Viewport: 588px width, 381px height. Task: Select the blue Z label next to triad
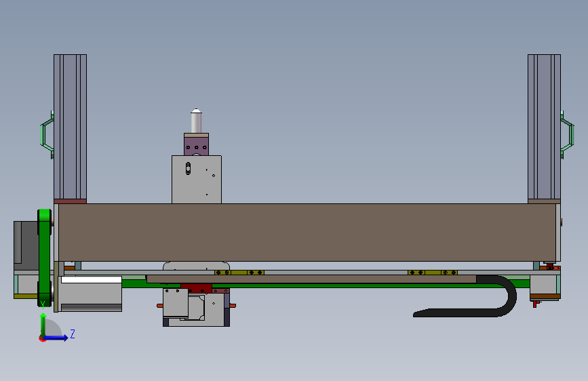73,334
